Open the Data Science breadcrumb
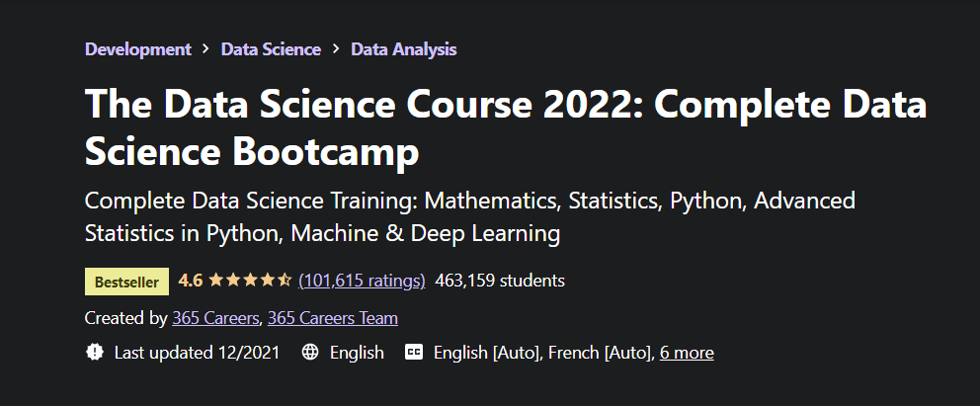 click(271, 48)
